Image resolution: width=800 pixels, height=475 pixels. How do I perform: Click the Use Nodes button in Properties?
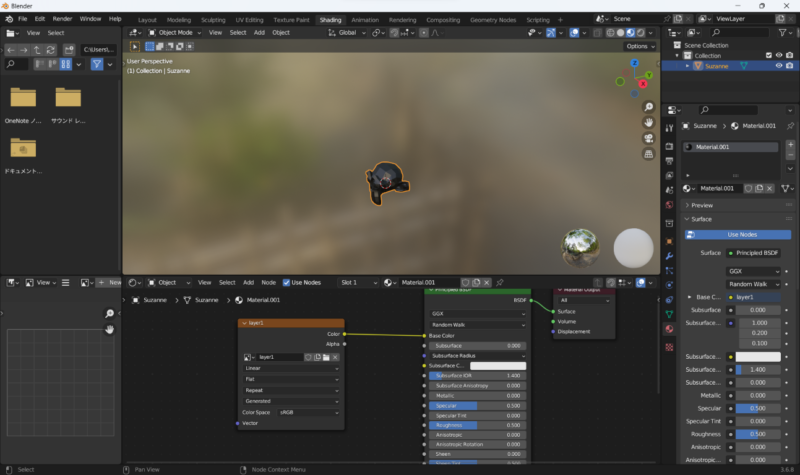click(x=738, y=235)
